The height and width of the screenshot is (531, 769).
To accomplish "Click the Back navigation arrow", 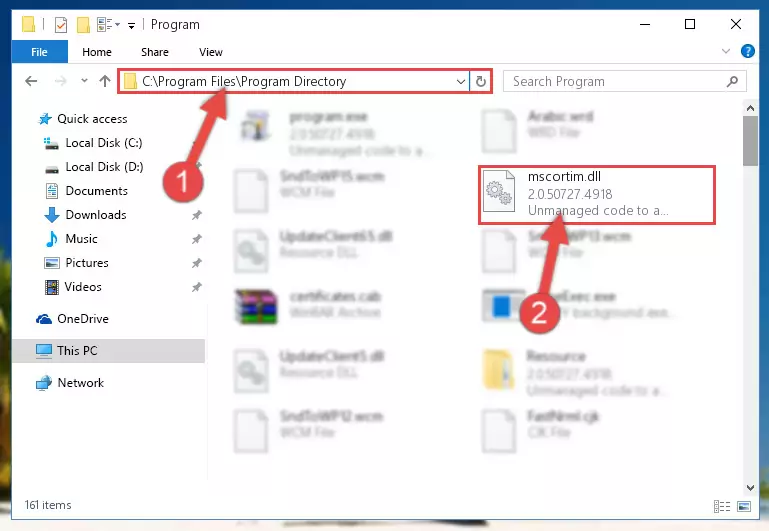I will [x=31, y=81].
